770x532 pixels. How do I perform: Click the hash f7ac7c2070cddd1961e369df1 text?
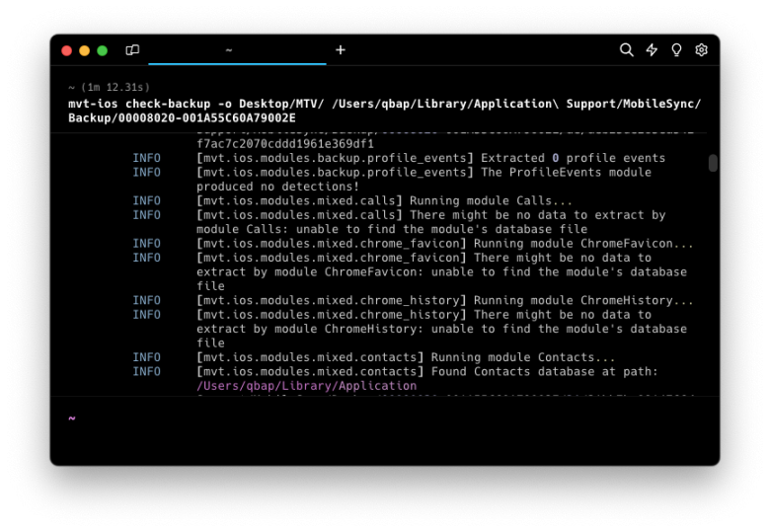pyautogui.click(x=285, y=144)
